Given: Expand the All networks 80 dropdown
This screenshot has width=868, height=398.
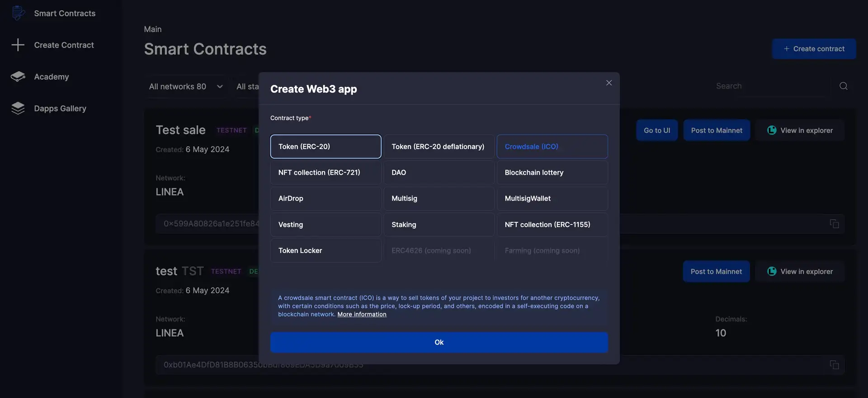Looking at the screenshot, I should tap(186, 86).
